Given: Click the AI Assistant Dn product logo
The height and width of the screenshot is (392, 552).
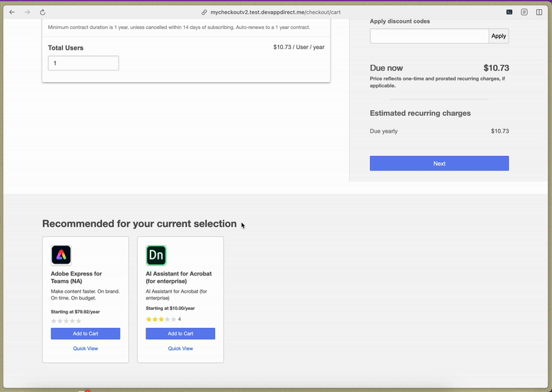Looking at the screenshot, I should coord(156,255).
